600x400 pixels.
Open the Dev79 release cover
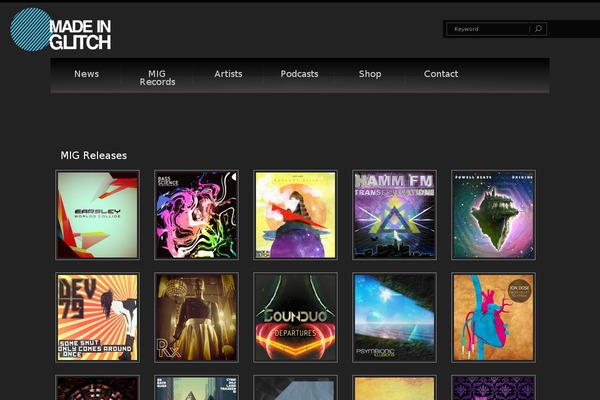pos(98,317)
